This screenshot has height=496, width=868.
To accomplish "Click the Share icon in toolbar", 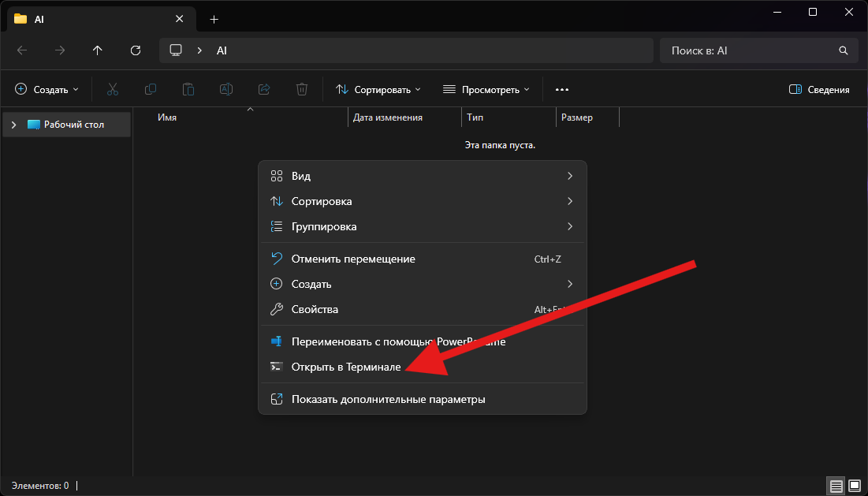I will coord(264,89).
